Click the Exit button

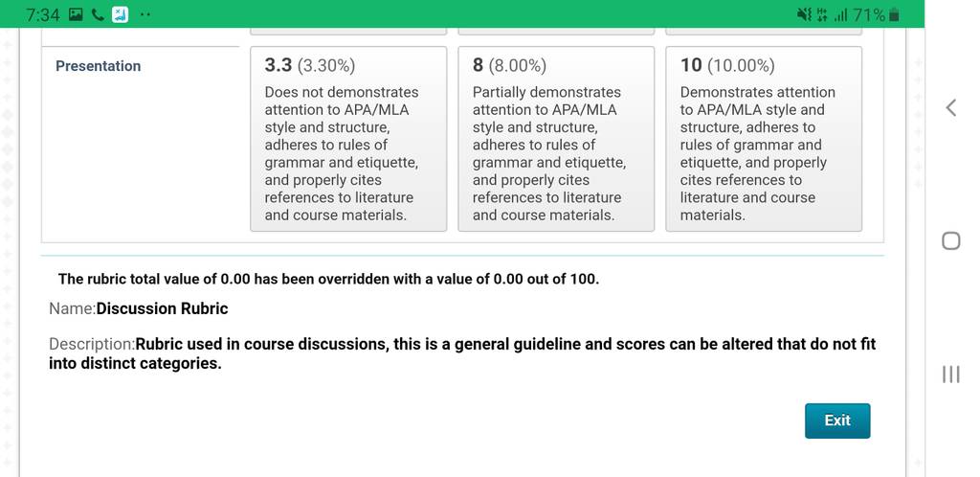coord(836,420)
